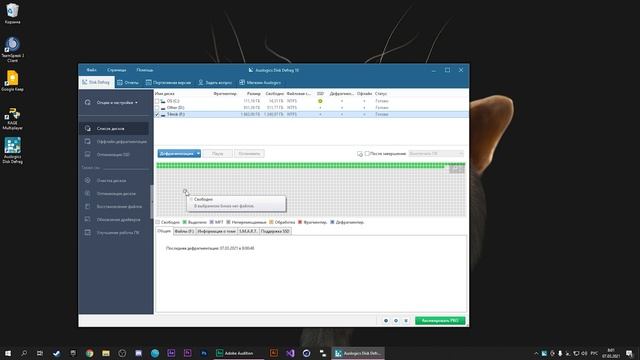Image resolution: width=640 pixels, height=360 pixels.
Task: Click MFT legend swatch
Action: tap(212, 222)
